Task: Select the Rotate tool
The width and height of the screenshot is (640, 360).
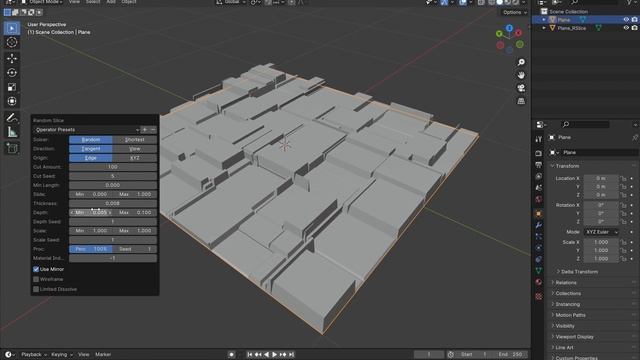Action: point(12,73)
